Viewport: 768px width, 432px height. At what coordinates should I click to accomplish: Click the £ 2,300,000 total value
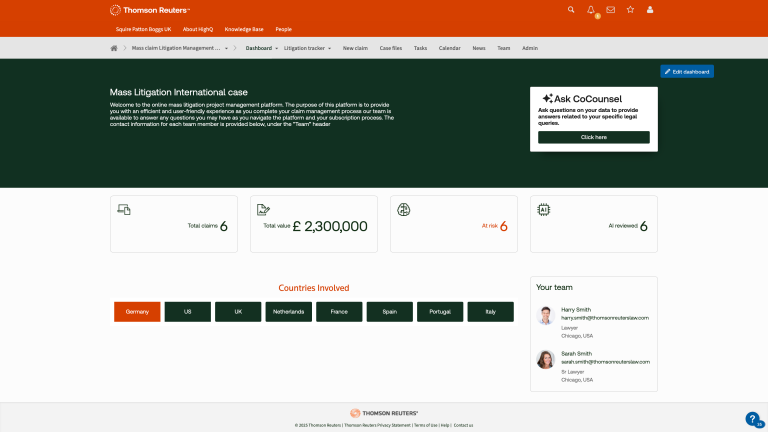pyautogui.click(x=330, y=226)
